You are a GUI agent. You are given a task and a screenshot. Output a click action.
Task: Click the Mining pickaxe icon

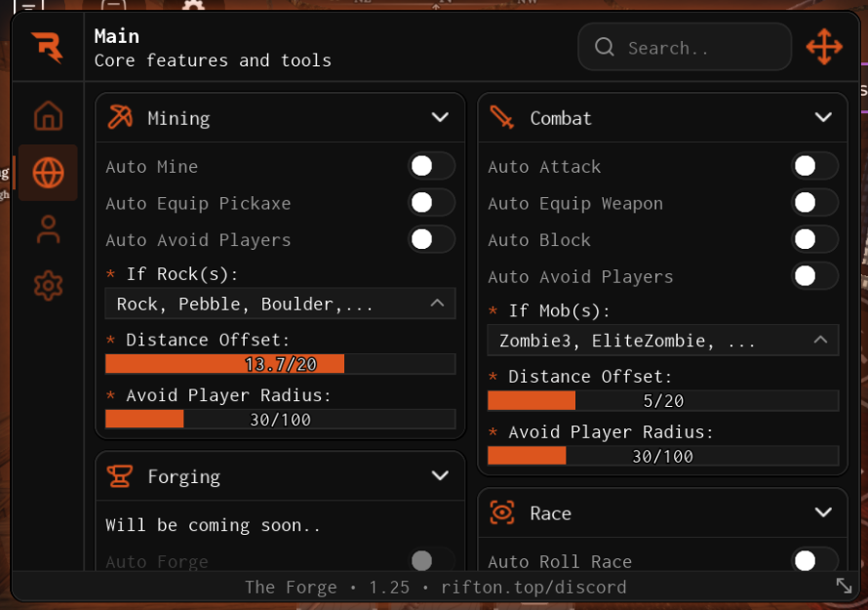pyautogui.click(x=120, y=118)
